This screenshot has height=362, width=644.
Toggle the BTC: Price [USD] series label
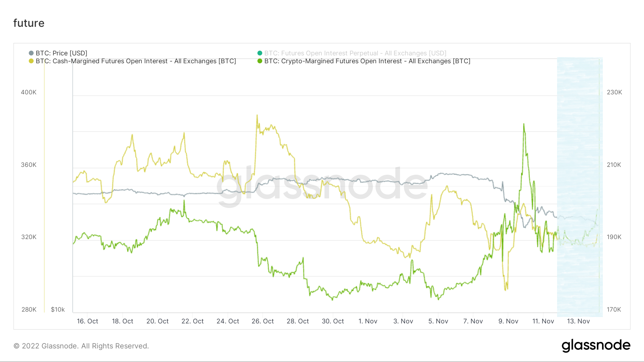[61, 53]
